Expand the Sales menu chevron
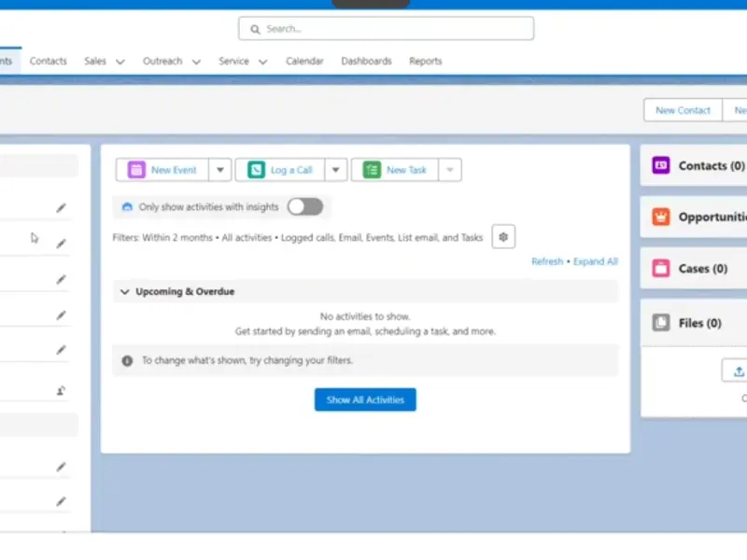 click(120, 62)
